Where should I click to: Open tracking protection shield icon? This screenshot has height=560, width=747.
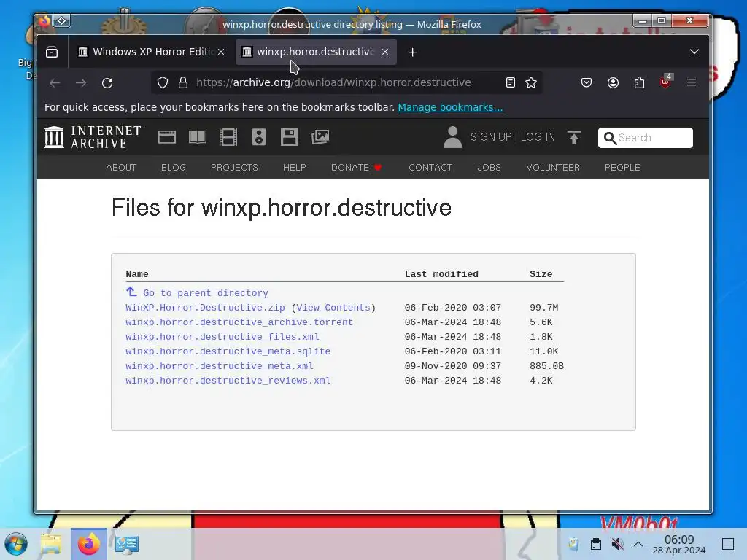[163, 83]
